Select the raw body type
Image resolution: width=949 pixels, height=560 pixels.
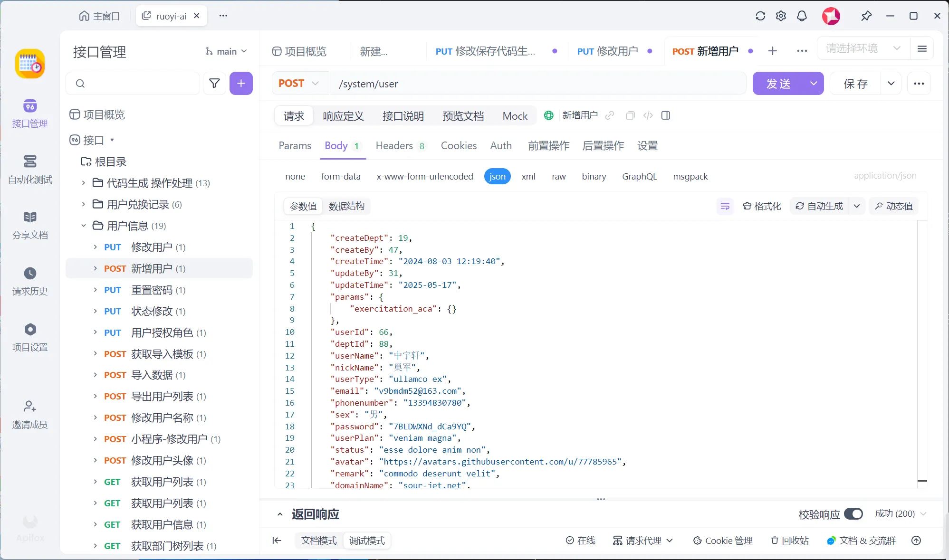point(558,177)
